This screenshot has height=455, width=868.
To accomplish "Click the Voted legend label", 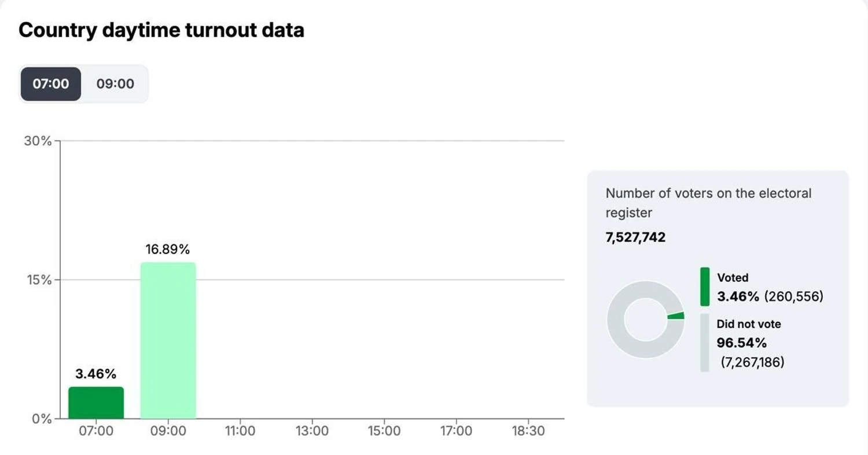I will [x=733, y=278].
